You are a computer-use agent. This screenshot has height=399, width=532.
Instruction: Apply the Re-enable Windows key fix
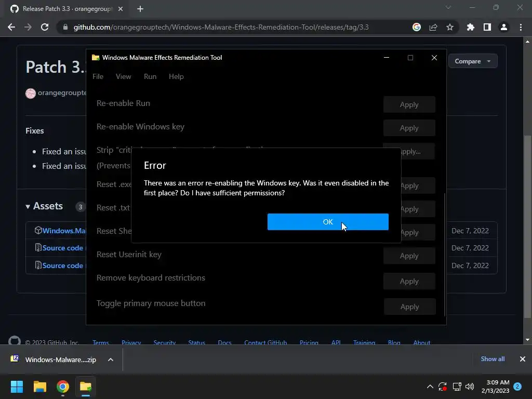pyautogui.click(x=409, y=128)
